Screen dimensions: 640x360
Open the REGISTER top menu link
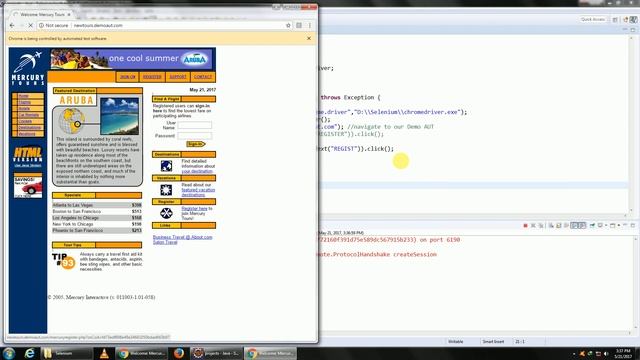click(x=152, y=77)
